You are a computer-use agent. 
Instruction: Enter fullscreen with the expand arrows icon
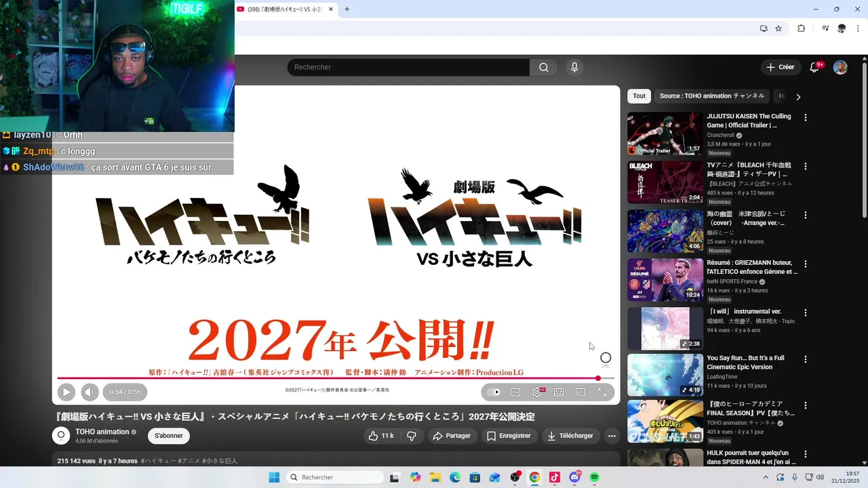pyautogui.click(x=602, y=392)
